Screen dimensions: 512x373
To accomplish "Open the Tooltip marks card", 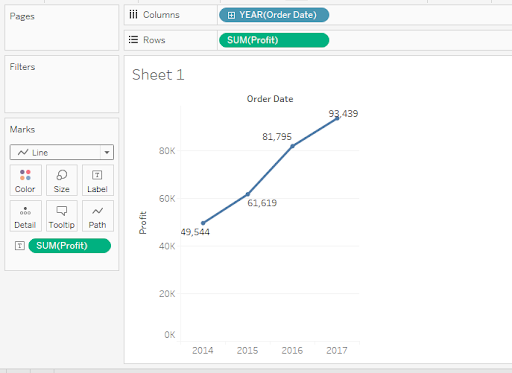I will click(62, 216).
